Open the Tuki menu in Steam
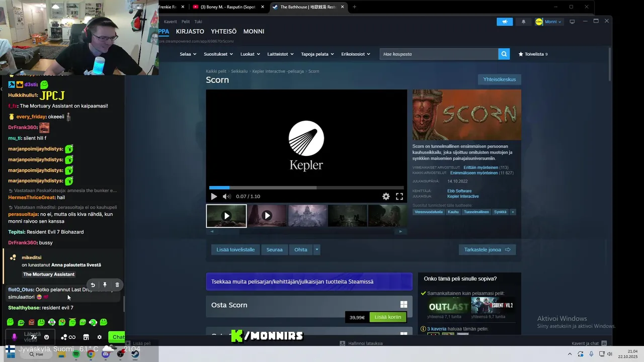Viewport: 644px width, 362px height. pyautogui.click(x=198, y=22)
